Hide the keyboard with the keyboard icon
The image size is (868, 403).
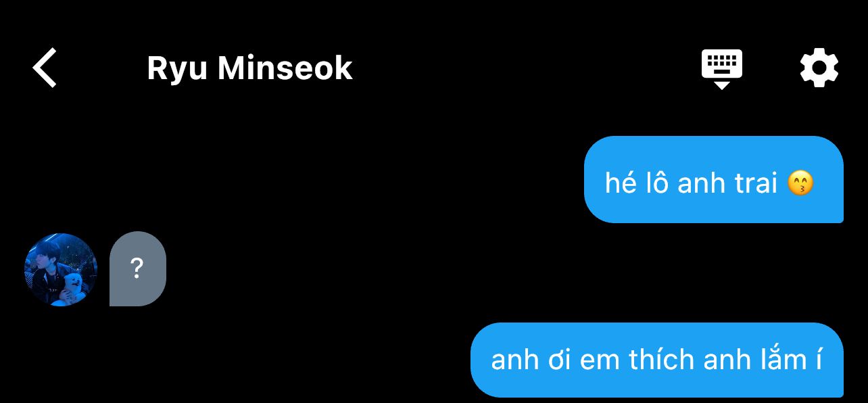tap(721, 69)
